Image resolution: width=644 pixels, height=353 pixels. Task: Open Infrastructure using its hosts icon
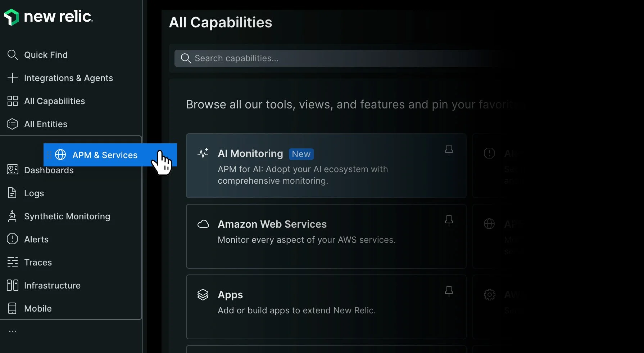[13, 285]
